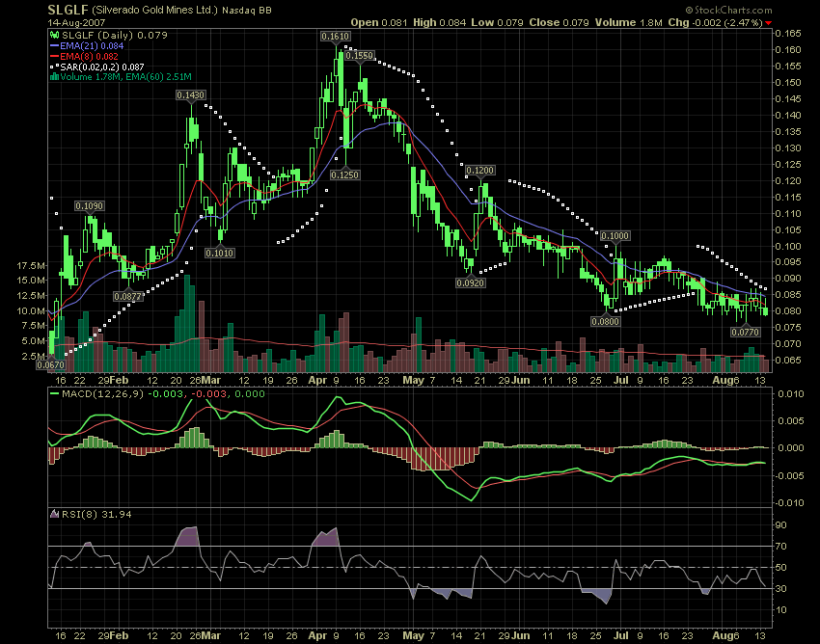The width and height of the screenshot is (820, 644).
Task: Click the 17.5M volume scale label
Action: (31, 266)
